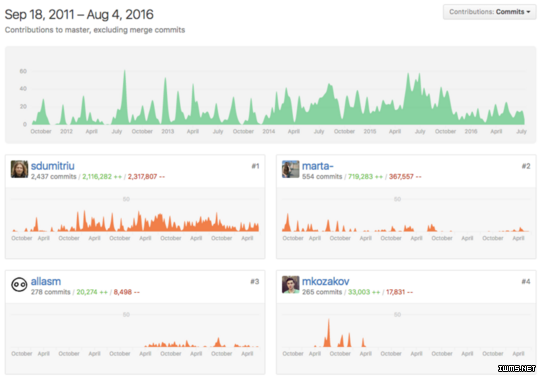Image resolution: width=550 pixels, height=380 pixels.
Task: Open the marta- profile link
Action: (x=317, y=166)
